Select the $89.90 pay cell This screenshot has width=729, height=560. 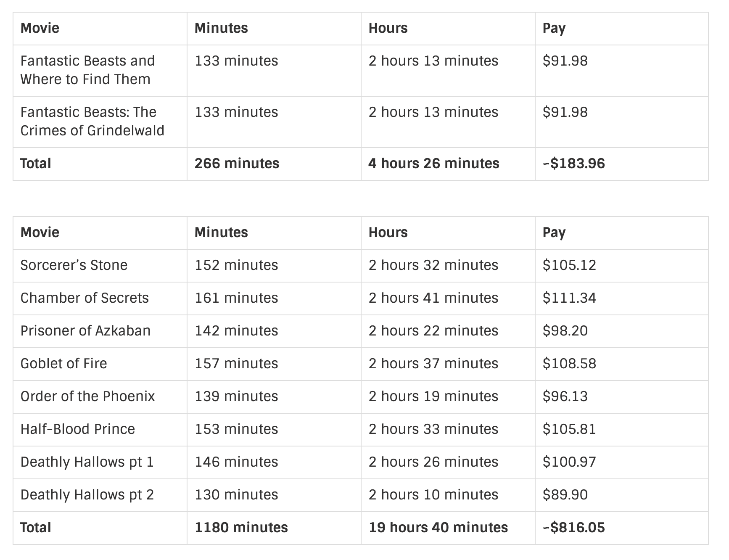[x=565, y=495]
